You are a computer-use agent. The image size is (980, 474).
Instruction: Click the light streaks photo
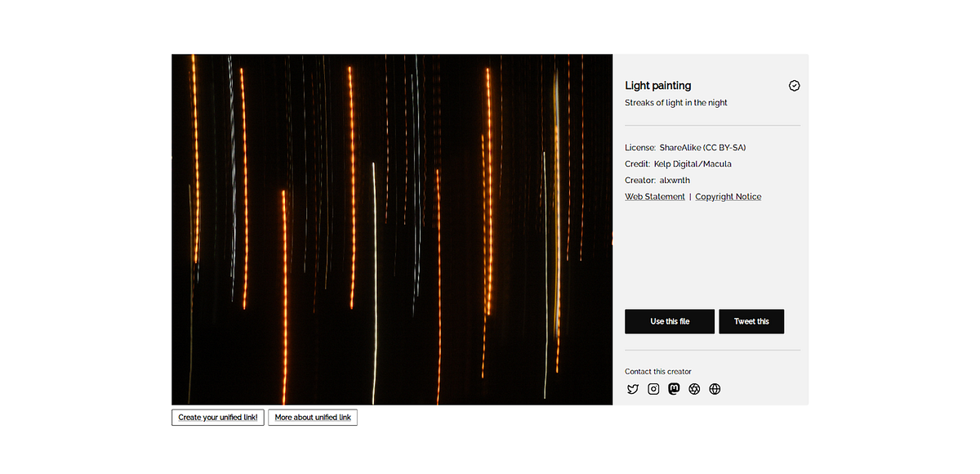click(x=392, y=229)
